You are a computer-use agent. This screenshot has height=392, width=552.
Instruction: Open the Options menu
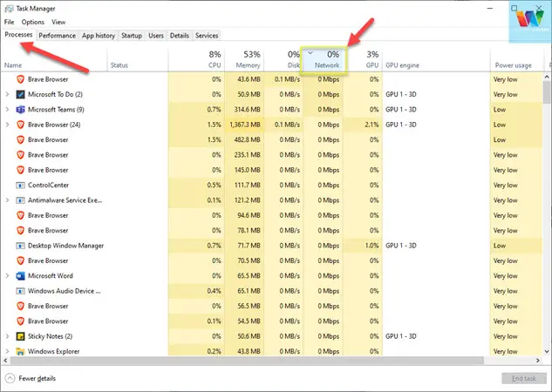[33, 22]
